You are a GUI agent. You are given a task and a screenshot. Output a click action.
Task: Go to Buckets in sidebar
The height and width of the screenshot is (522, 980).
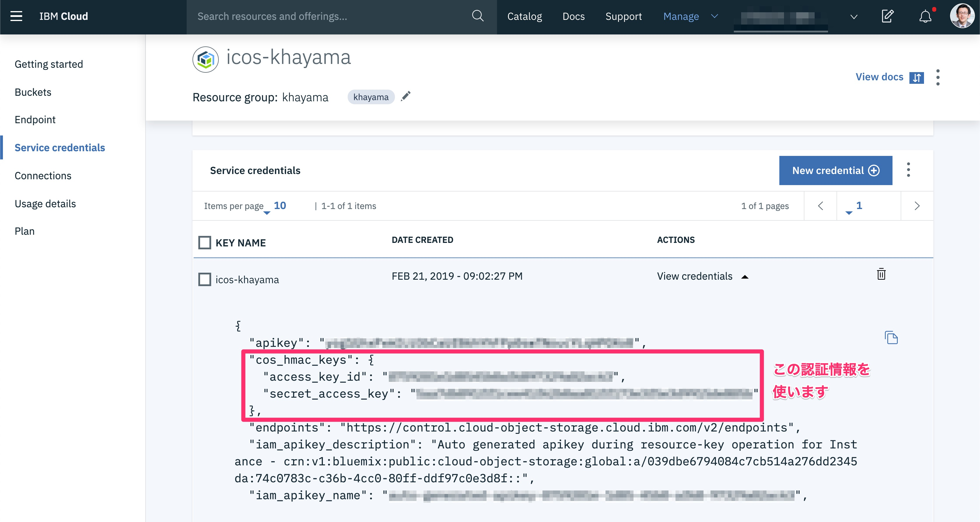click(x=33, y=92)
